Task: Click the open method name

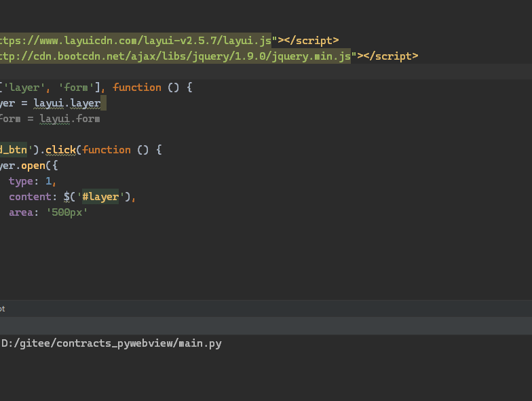Action: coord(33,166)
